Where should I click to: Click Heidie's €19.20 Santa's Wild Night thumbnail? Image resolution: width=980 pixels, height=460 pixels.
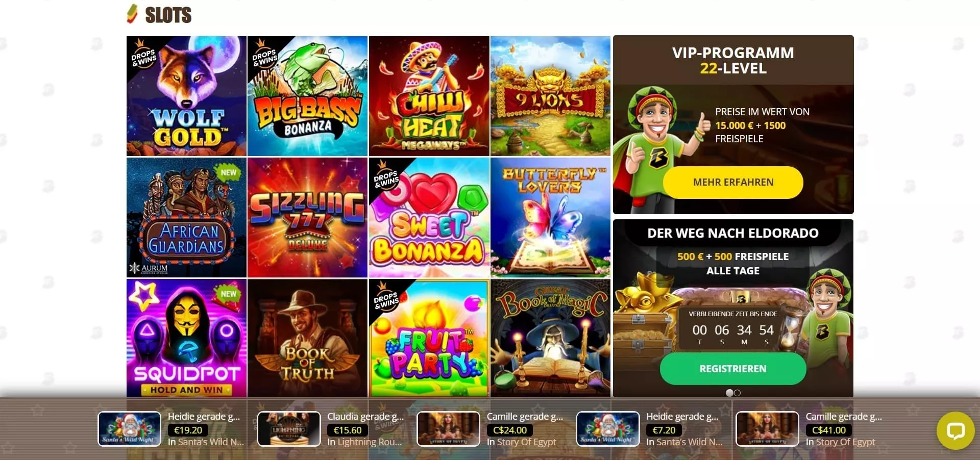tap(129, 429)
